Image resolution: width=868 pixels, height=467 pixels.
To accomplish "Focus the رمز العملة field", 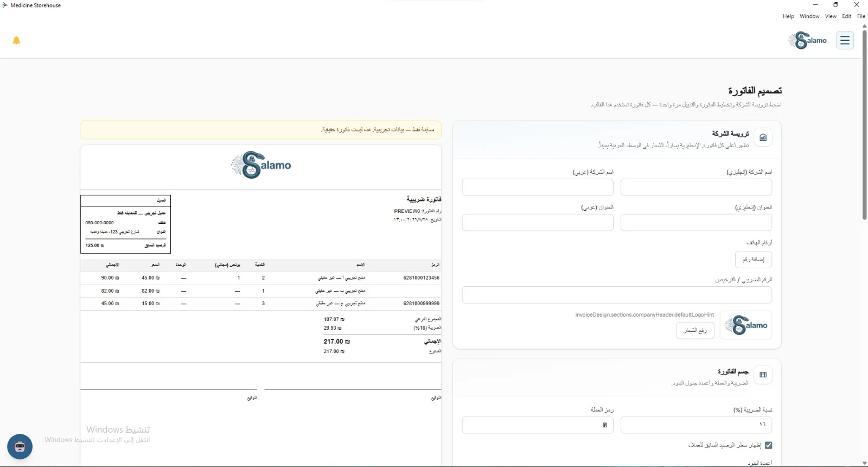I will coord(538,425).
